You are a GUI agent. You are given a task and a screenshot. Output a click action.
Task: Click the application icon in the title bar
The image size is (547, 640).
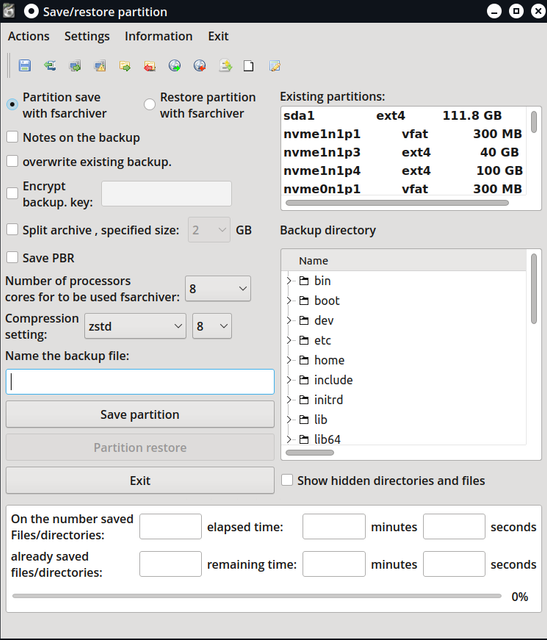[x=9, y=11]
